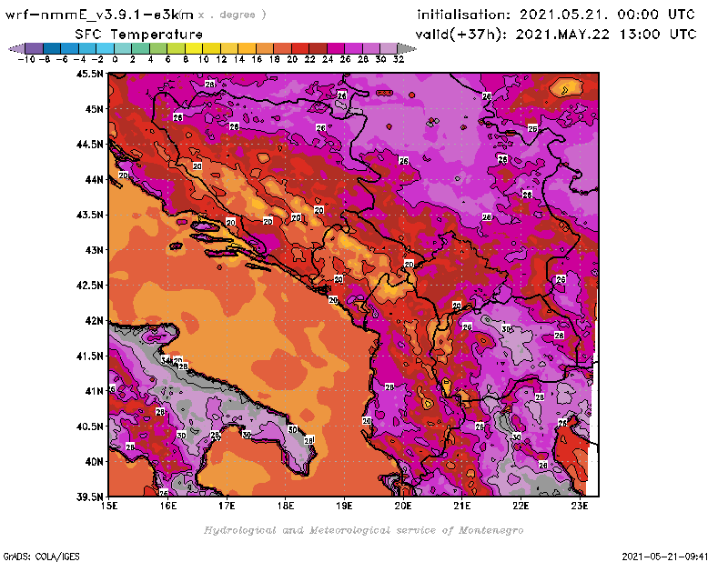Click the '18E' longitude label
This screenshot has height=562, width=728.
pos(286,506)
